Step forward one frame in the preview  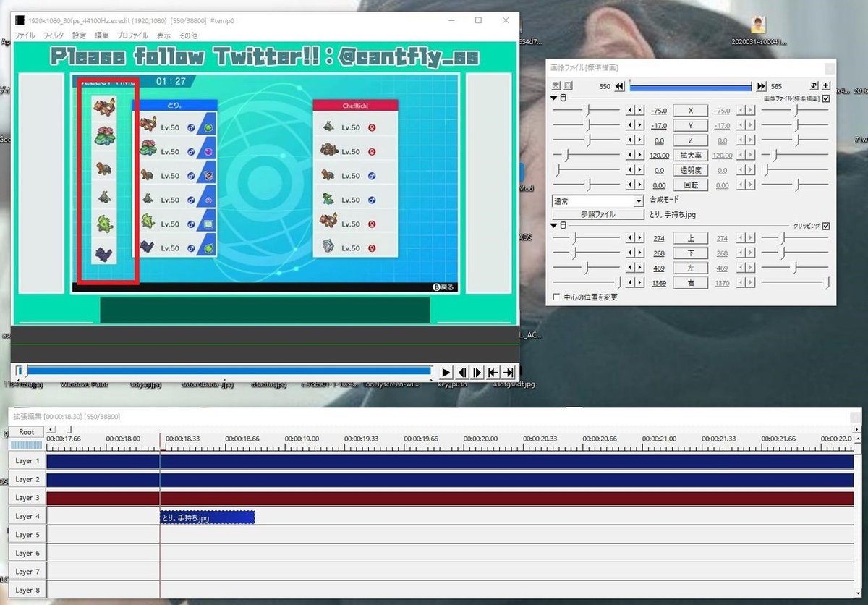point(477,372)
